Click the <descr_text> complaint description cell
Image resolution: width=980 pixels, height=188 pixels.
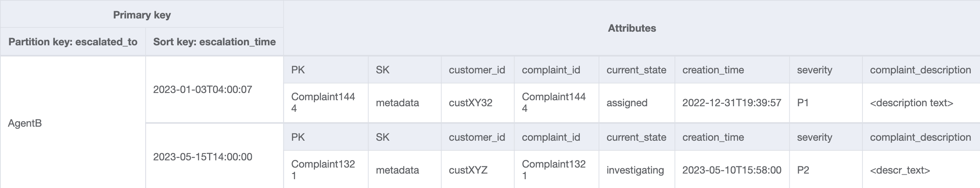(900, 170)
